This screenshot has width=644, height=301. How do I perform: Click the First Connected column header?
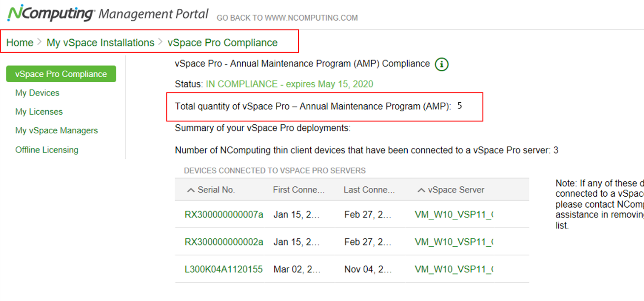299,190
